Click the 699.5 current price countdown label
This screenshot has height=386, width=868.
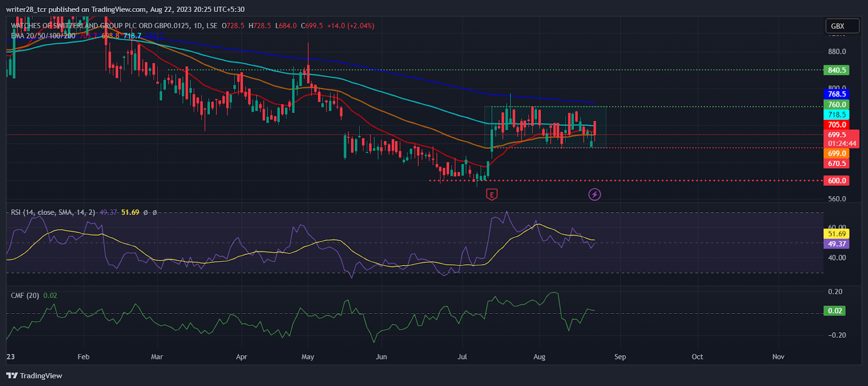(841, 139)
